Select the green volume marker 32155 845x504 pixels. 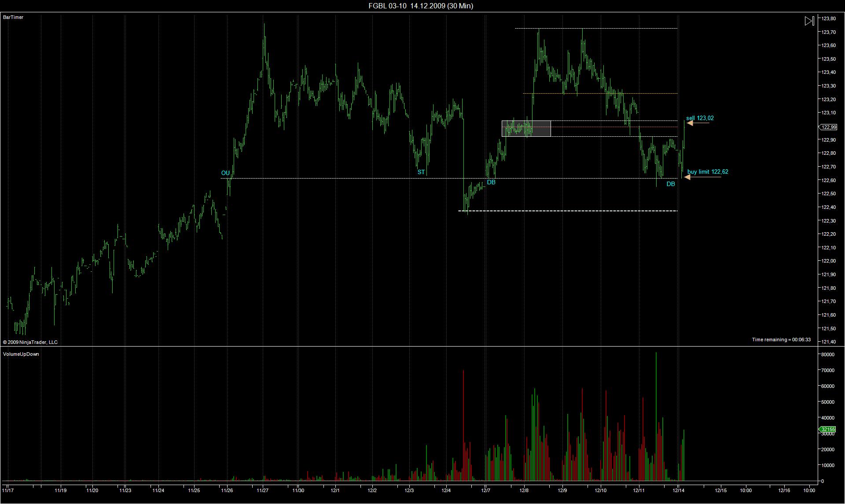827,429
